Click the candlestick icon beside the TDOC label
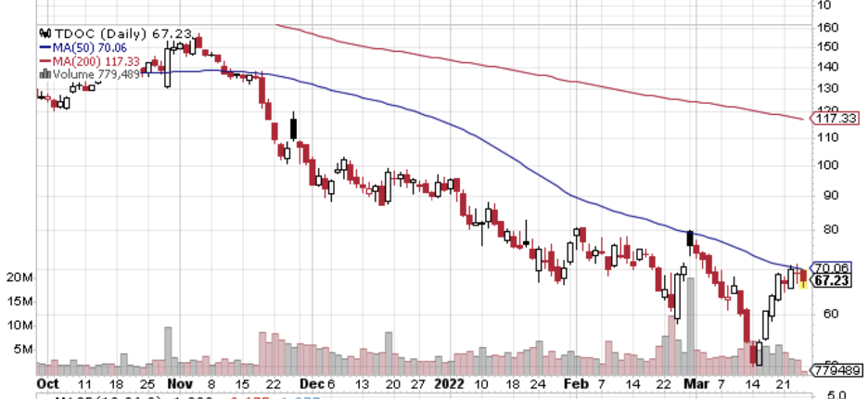 (45, 33)
